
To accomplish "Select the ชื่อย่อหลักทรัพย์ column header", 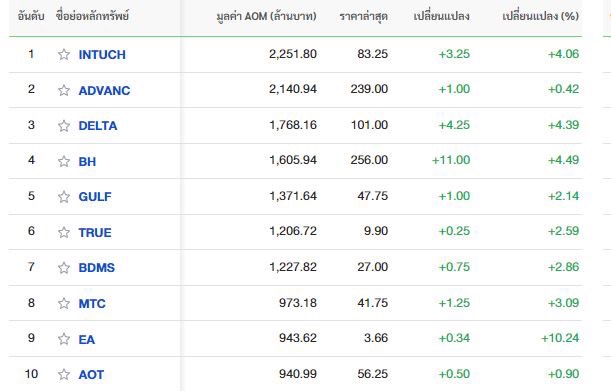I will pyautogui.click(x=92, y=16).
